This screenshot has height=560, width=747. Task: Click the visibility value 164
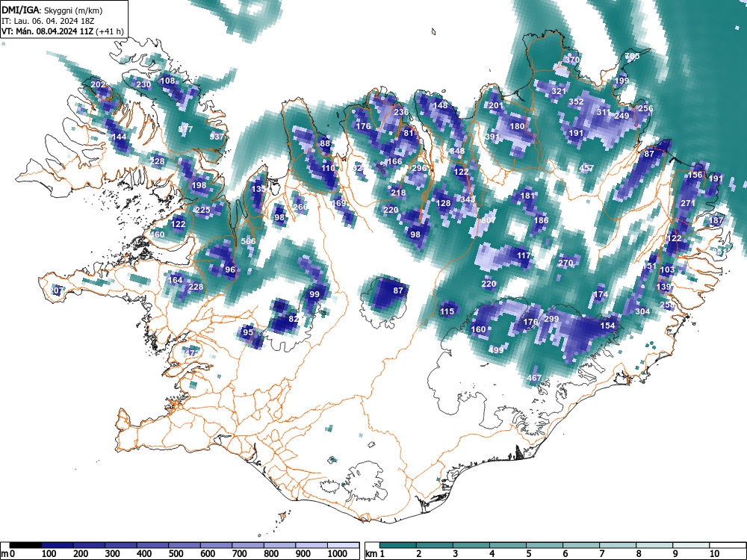tap(176, 279)
